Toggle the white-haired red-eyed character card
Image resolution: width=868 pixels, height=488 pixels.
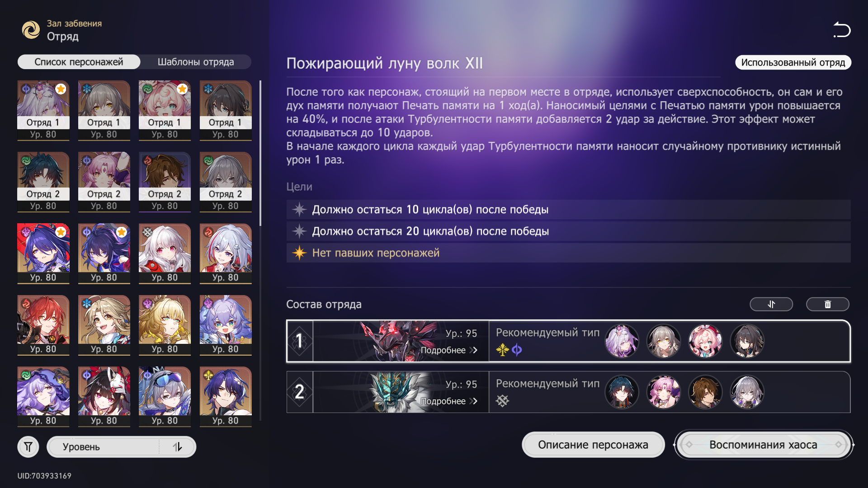(x=165, y=253)
